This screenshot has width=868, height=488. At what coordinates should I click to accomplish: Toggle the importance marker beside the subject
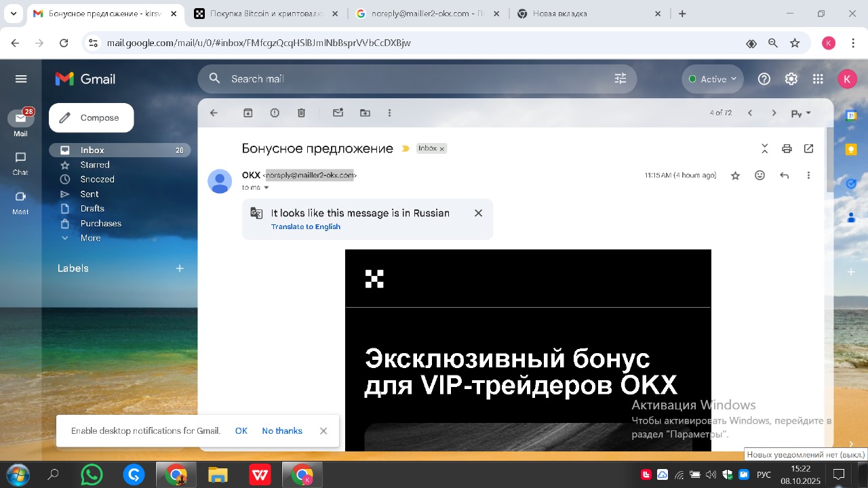406,148
